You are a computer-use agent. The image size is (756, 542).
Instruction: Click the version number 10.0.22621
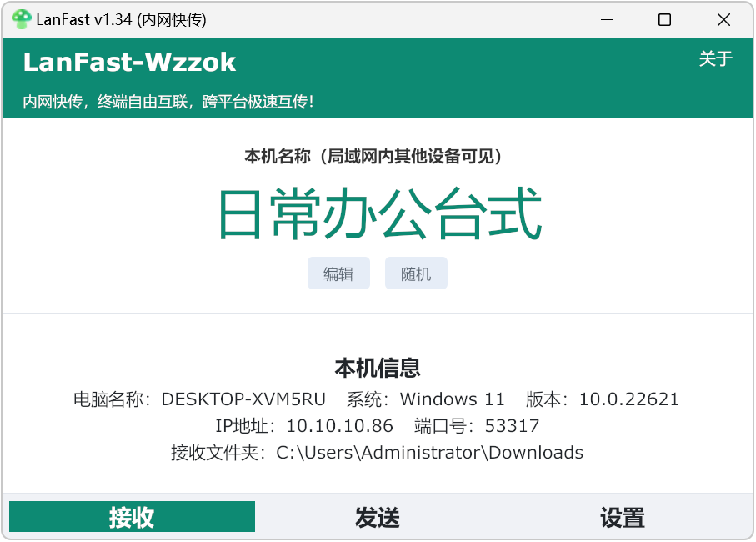click(x=628, y=399)
